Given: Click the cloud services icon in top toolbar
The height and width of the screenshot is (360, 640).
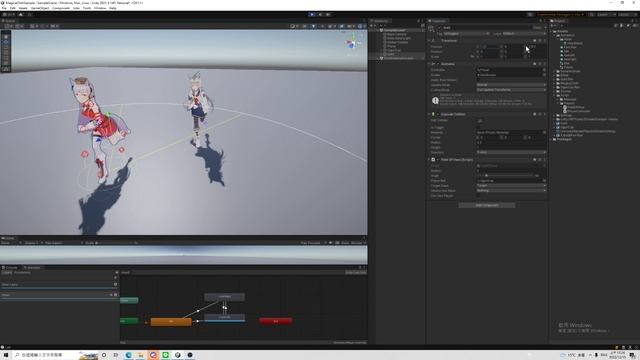Looking at the screenshot, I should coord(21,14).
